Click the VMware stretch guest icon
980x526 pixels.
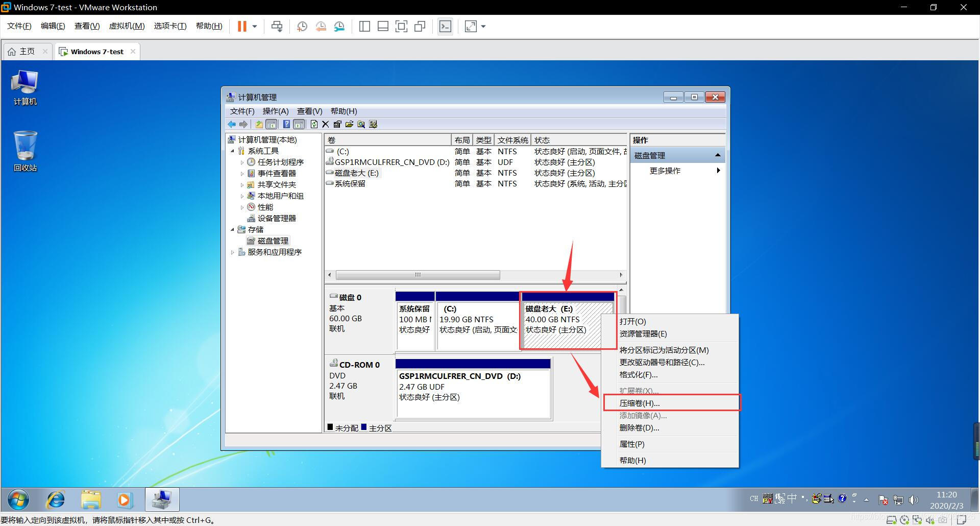click(471, 26)
